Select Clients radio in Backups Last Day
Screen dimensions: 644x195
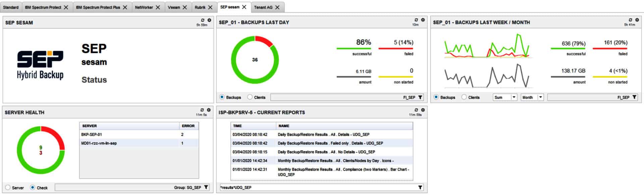250,97
